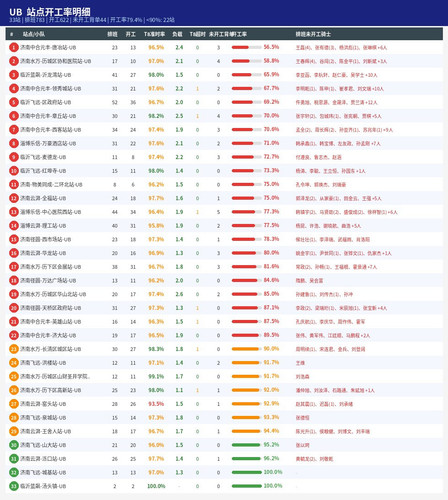Click the 72.7% work rate value
448x500 pixels.
click(x=271, y=157)
